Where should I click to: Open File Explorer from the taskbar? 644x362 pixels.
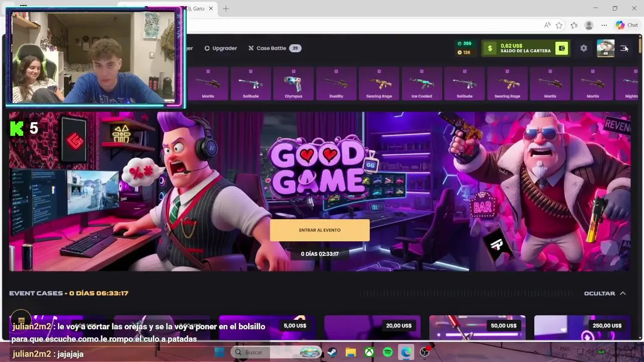pyautogui.click(x=351, y=352)
